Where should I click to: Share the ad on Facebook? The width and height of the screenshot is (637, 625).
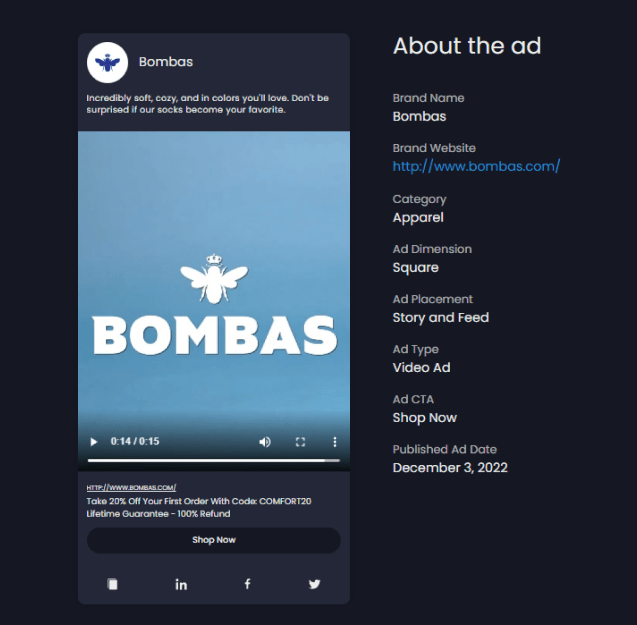tap(248, 584)
